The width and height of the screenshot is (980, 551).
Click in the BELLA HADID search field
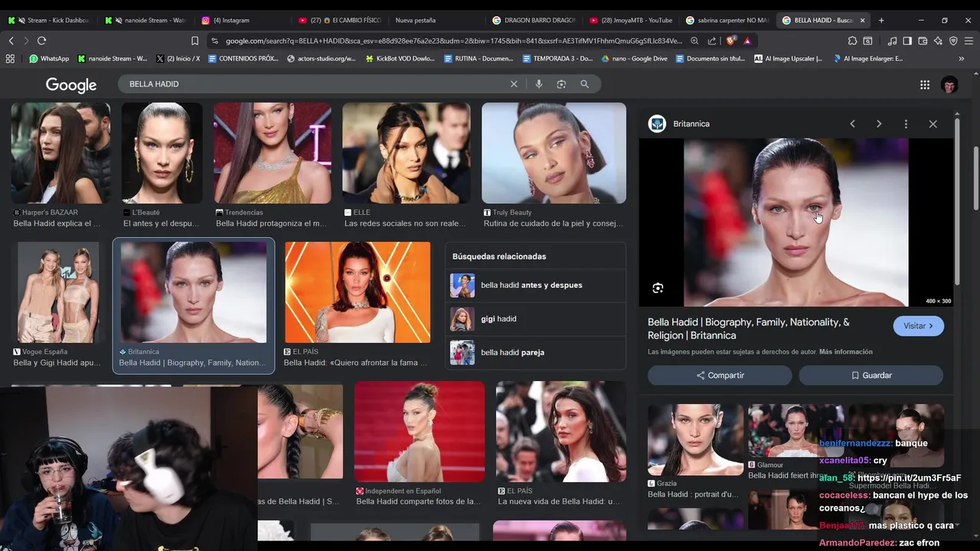click(314, 84)
